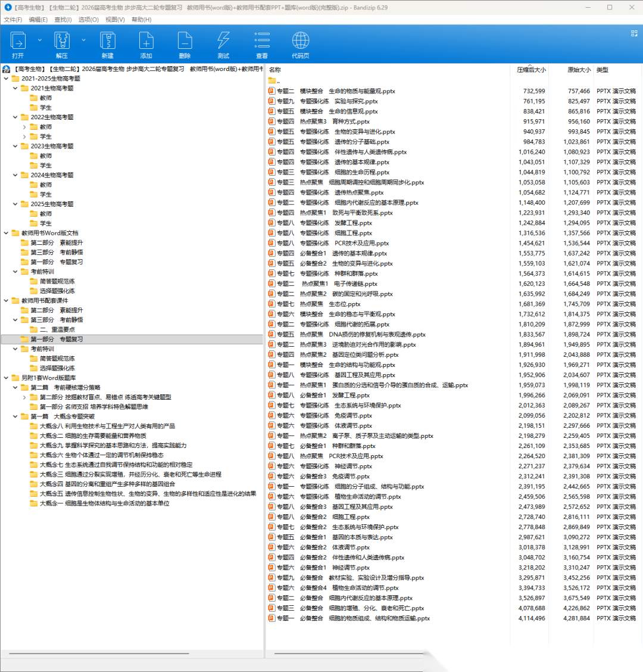
Task: Select the 二、重温要点 folder in tree
Action: (57, 329)
